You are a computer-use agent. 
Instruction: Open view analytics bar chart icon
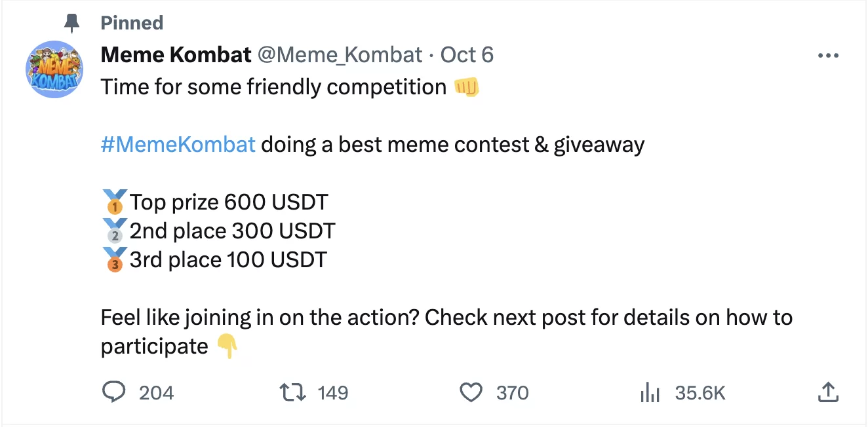click(649, 392)
